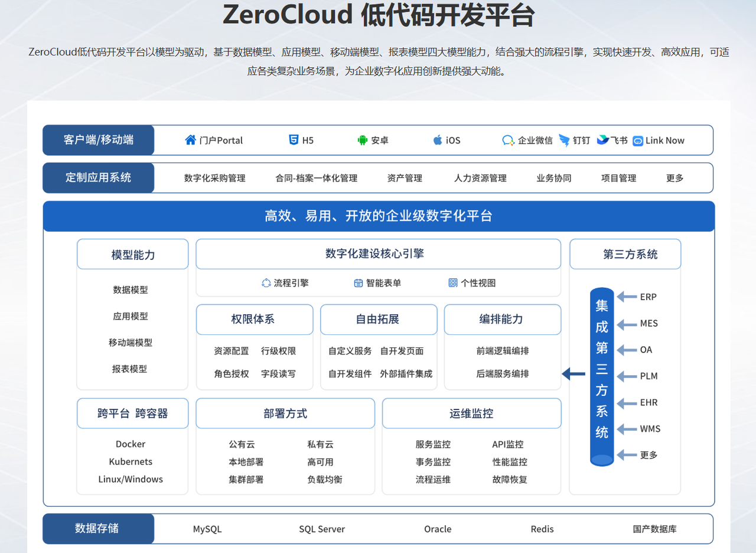The width and height of the screenshot is (756, 553).
Task: Click the arrow icon beside 第三方 更多
Action: 626,455
